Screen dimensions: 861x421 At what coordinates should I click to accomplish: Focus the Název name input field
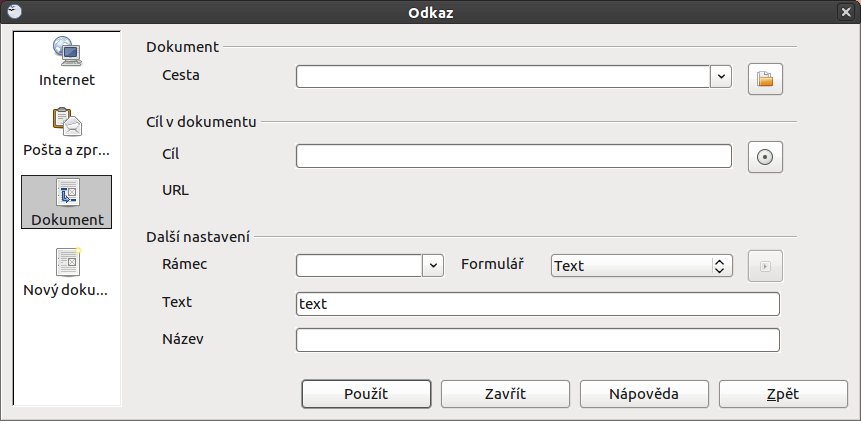[538, 340]
